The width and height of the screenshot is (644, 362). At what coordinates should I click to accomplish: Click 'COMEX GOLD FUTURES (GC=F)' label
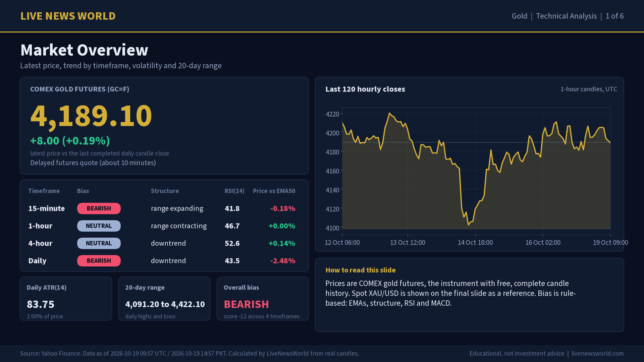[79, 89]
